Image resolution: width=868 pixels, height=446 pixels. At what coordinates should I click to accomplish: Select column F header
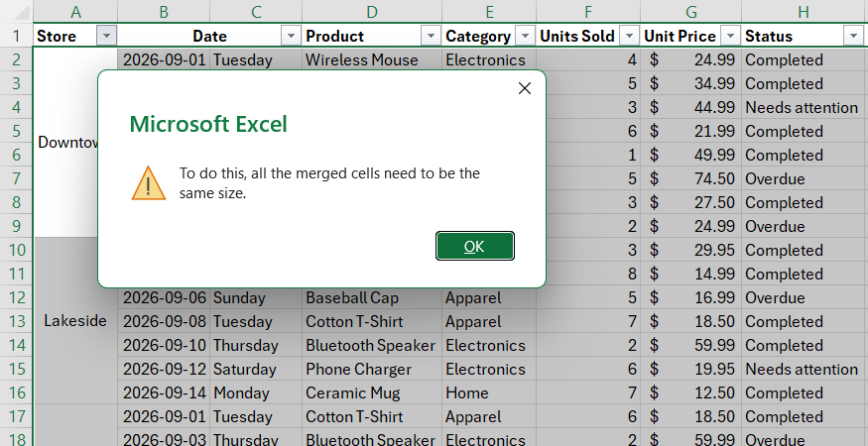coord(588,12)
